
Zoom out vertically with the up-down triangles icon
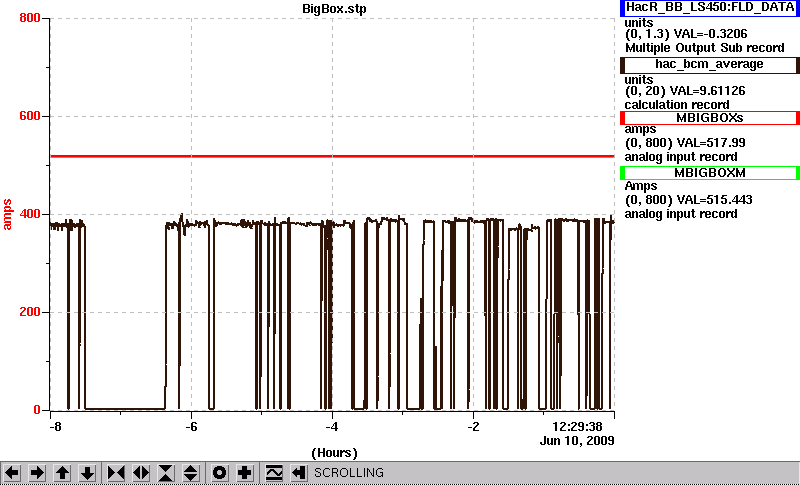point(191,473)
